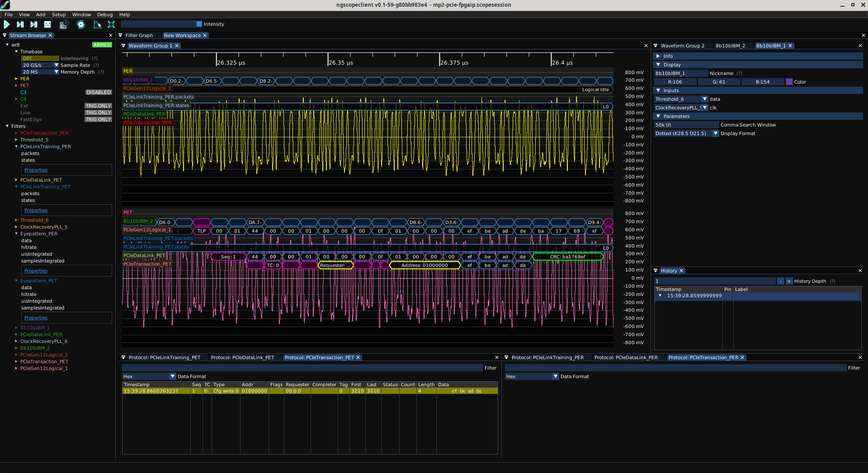Viewport: 868px width, 473px height.
Task: Click the white waveform icon in toolbar
Action: (47, 24)
